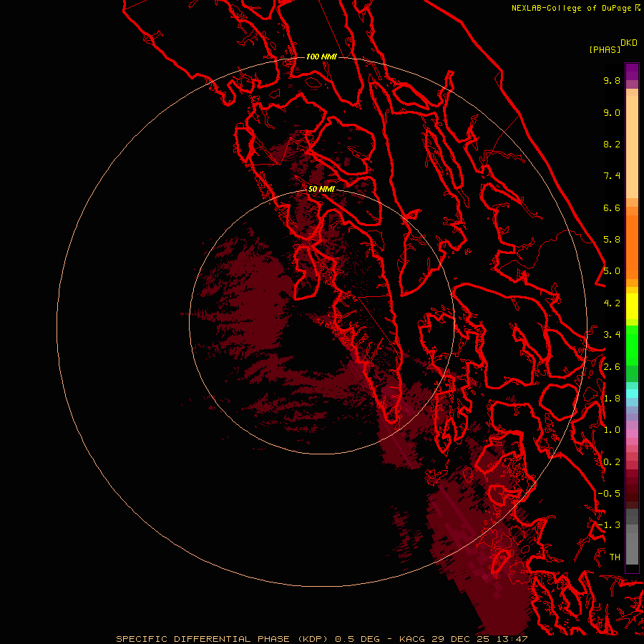Click the 1.0 legend value

[612, 430]
